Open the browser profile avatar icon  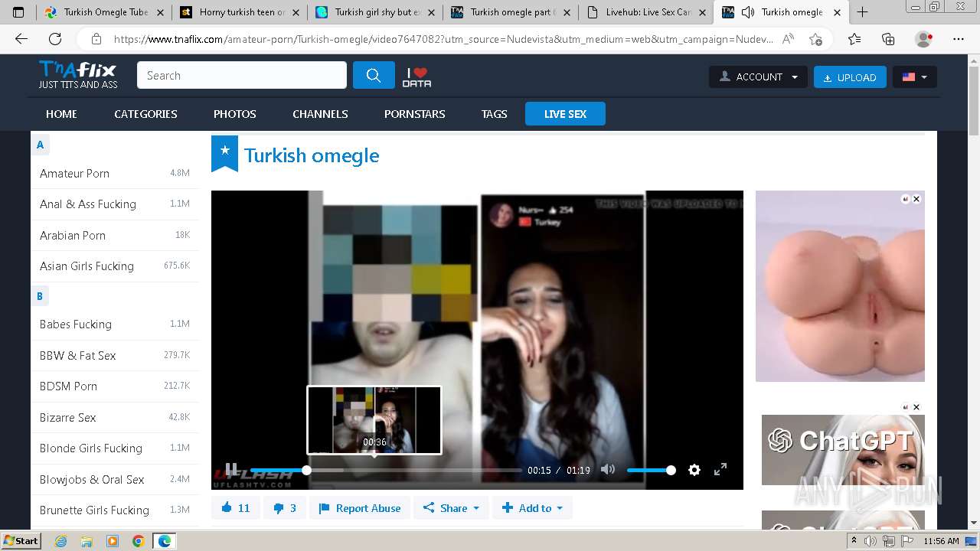[x=924, y=39]
